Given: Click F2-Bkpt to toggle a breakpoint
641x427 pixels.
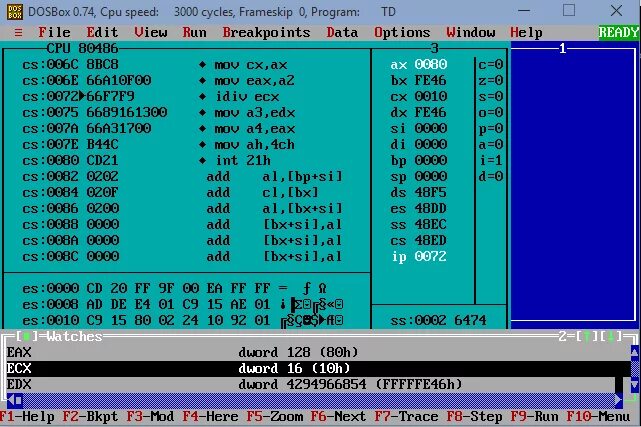Looking at the screenshot, I should 90,416.
